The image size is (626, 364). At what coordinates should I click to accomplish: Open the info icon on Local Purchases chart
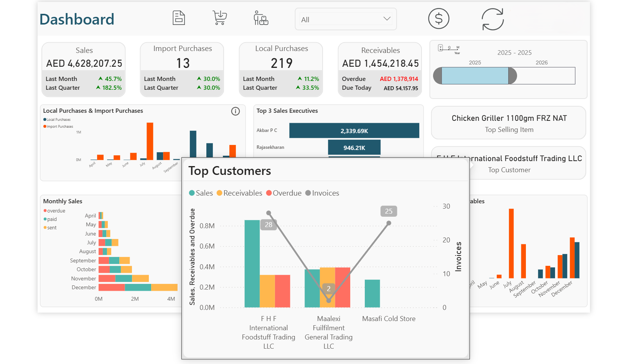(x=236, y=111)
